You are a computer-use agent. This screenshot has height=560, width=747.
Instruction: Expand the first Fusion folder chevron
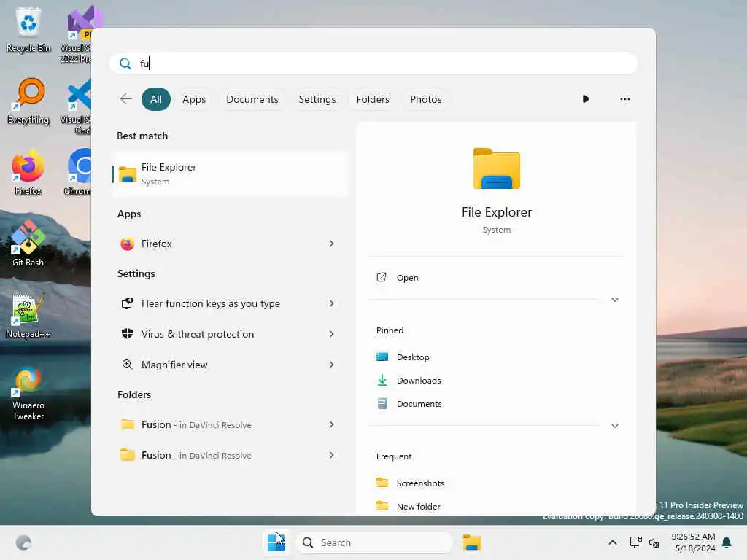[x=331, y=424]
